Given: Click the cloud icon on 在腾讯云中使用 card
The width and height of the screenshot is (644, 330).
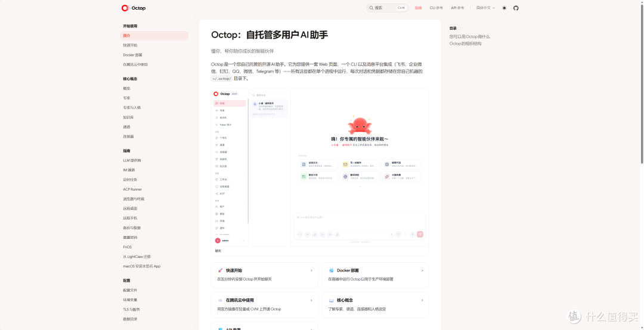Looking at the screenshot, I should pos(221,300).
